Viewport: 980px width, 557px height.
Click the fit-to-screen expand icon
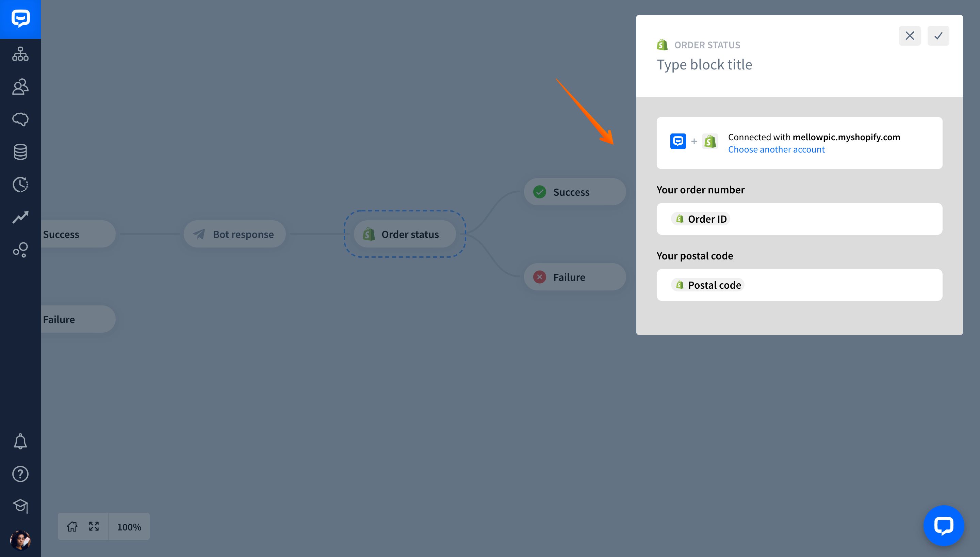click(94, 526)
